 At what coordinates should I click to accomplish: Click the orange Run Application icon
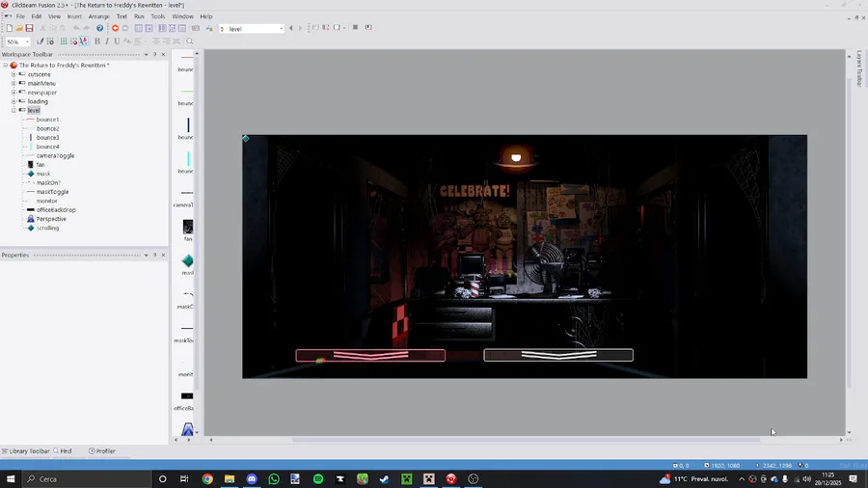(x=115, y=28)
